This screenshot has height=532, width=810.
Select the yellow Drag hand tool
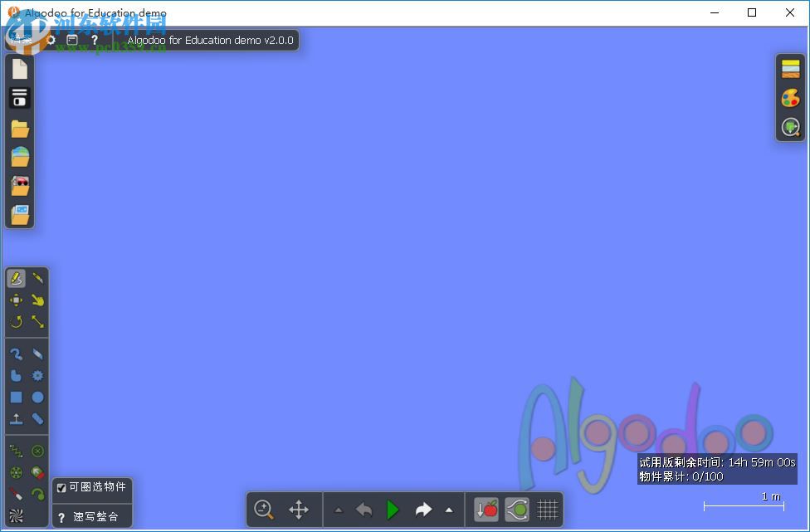(38, 300)
